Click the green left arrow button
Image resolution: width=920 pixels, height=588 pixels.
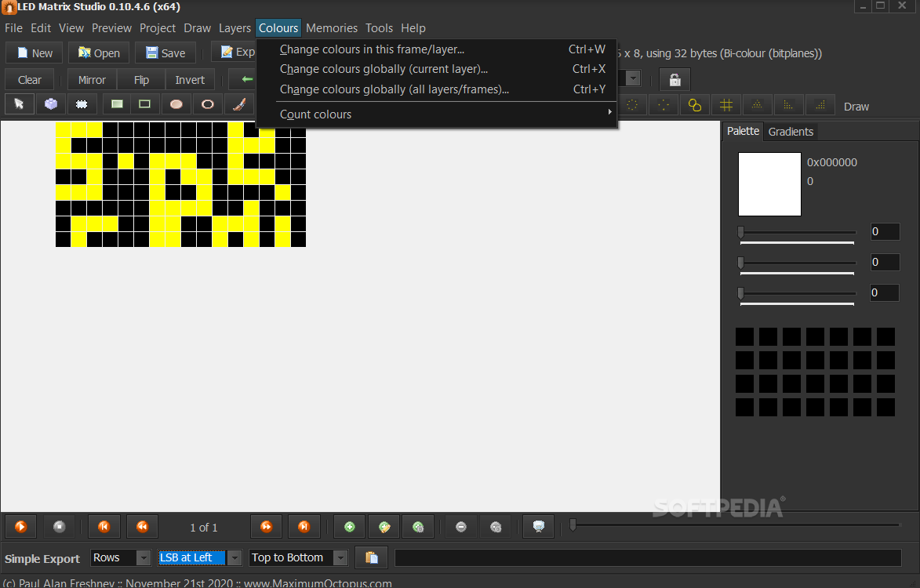pos(247,79)
